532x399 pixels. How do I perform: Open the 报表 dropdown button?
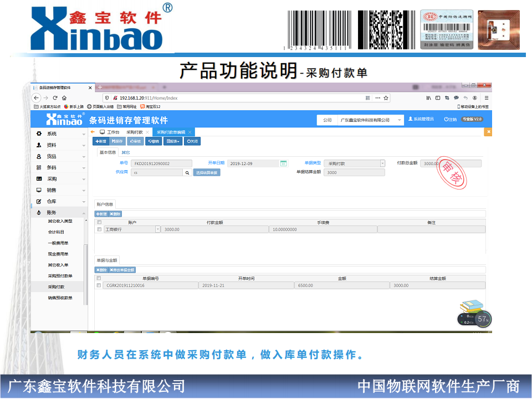pos(173,141)
